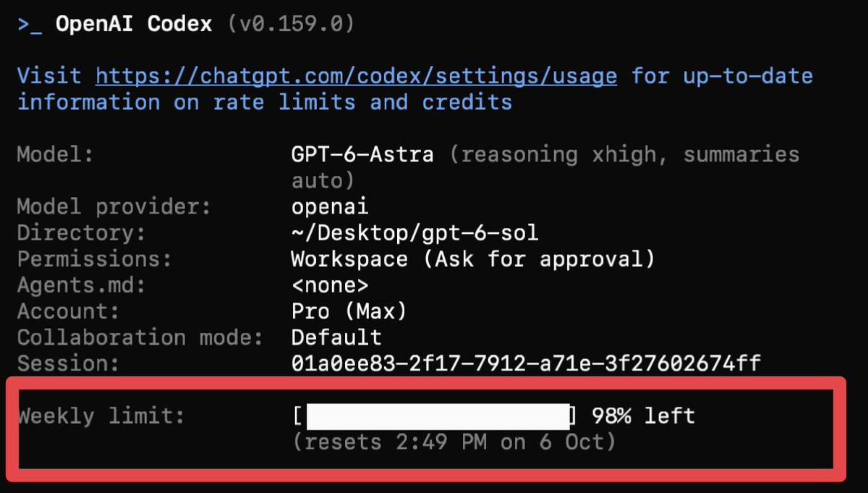This screenshot has height=493, width=868.
Task: Click the 'Account:' label
Action: 69,311
